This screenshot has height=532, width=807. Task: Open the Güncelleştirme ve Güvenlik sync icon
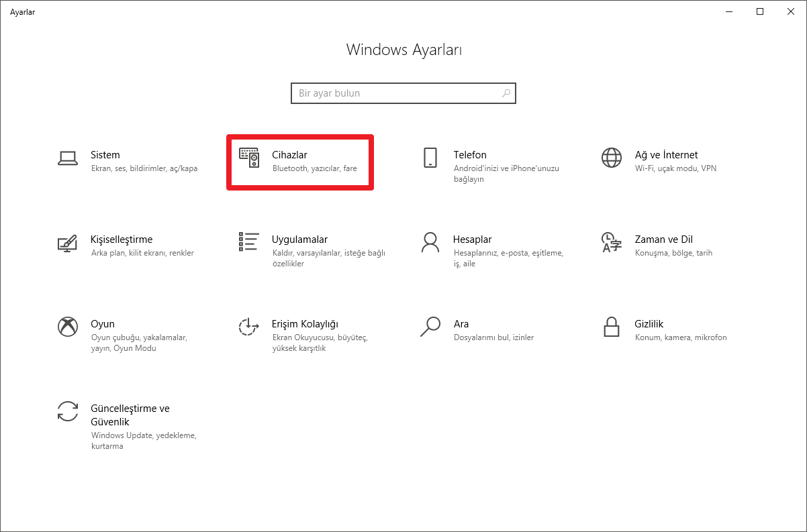(67, 411)
